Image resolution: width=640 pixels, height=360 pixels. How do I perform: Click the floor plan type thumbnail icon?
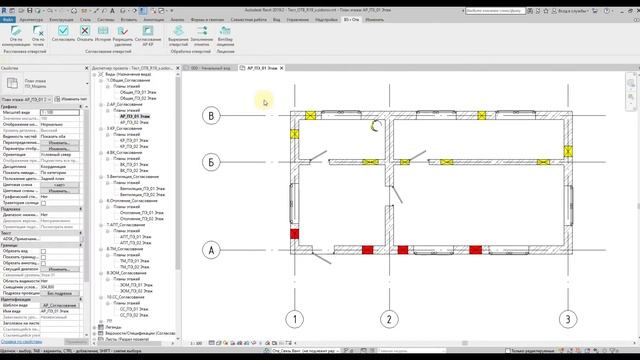coord(12,83)
